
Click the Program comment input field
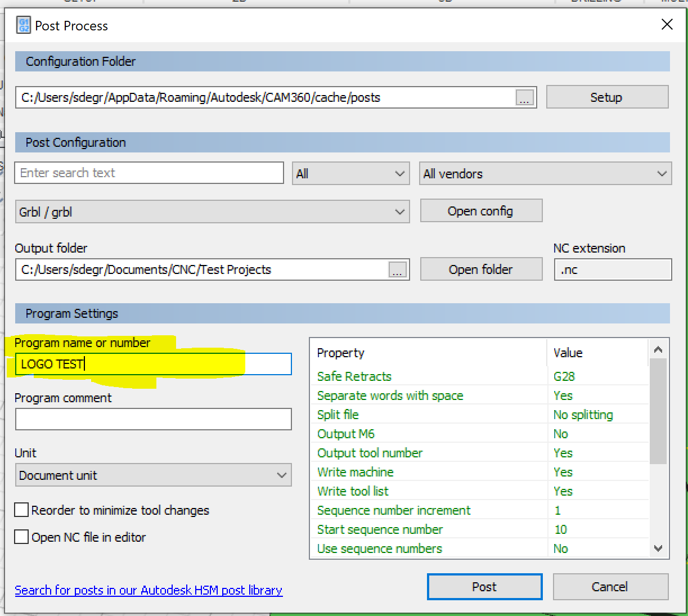pos(153,419)
